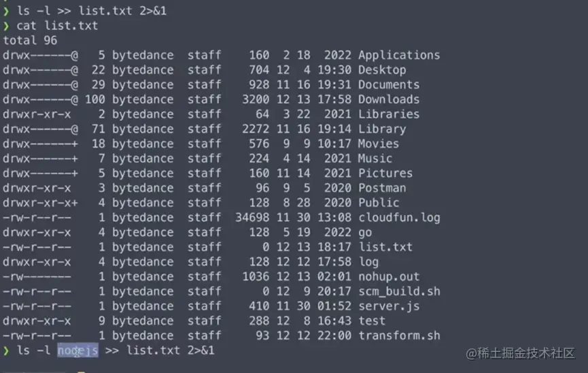Click the highlighted nodejs text in prompt

(78, 351)
